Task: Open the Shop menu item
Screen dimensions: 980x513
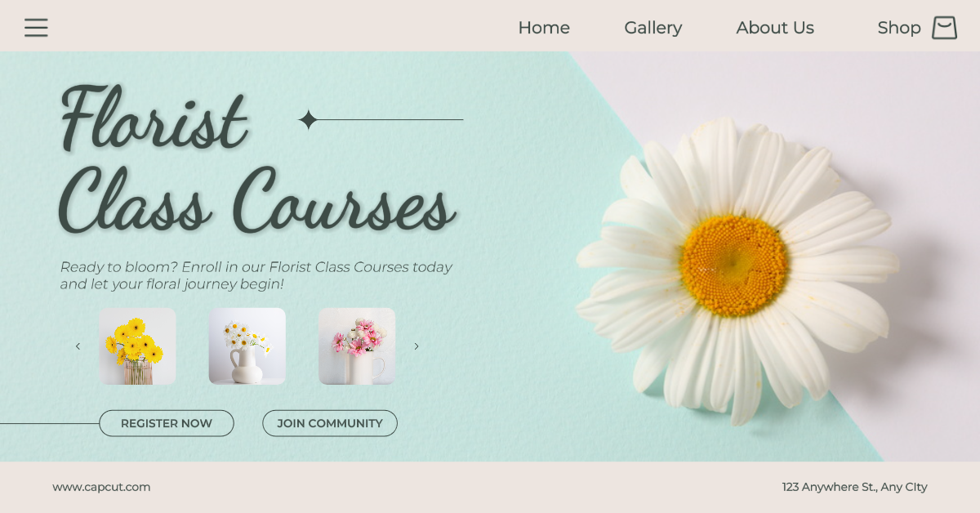Action: coord(899,28)
